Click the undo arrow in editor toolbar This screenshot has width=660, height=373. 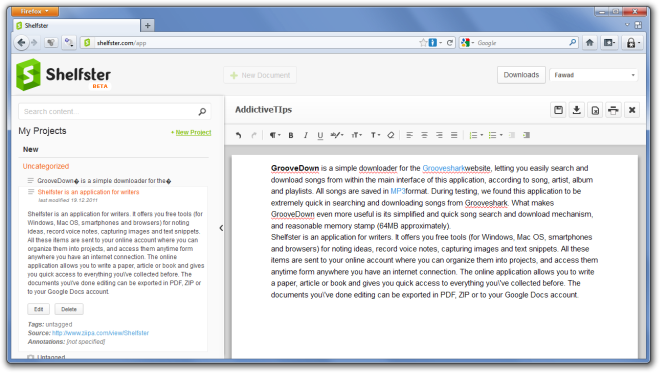[x=238, y=135]
